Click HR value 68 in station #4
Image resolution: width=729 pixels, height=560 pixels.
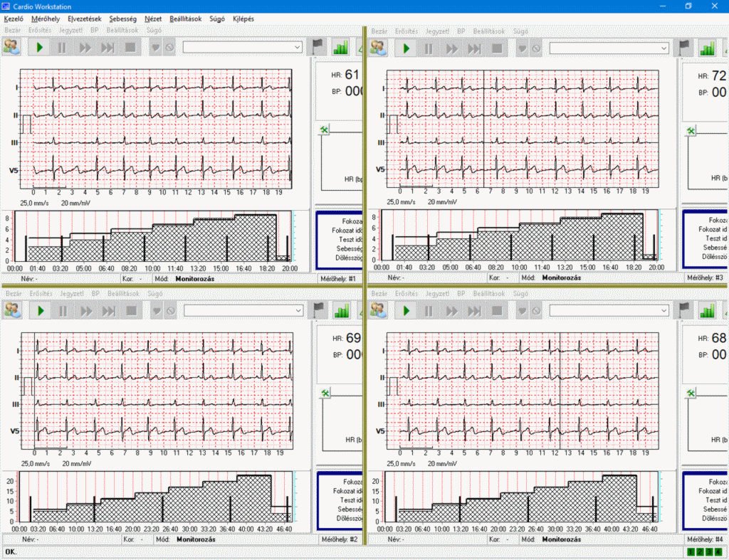click(719, 338)
